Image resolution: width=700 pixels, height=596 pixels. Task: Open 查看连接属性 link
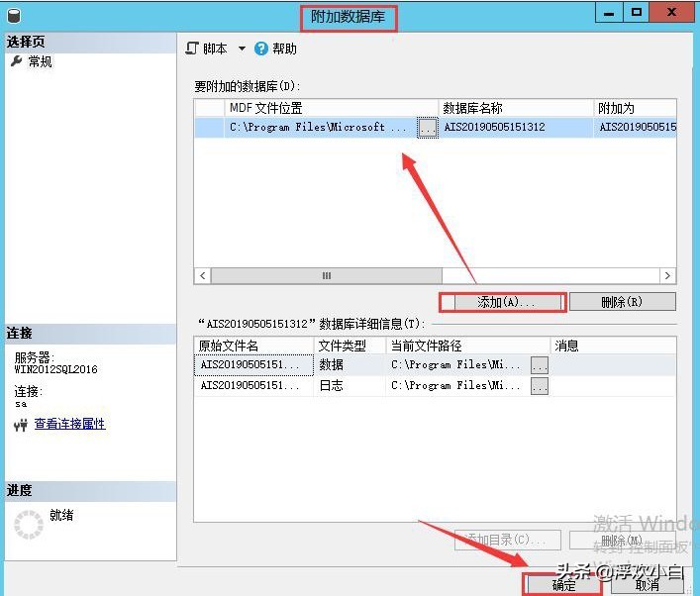click(70, 424)
